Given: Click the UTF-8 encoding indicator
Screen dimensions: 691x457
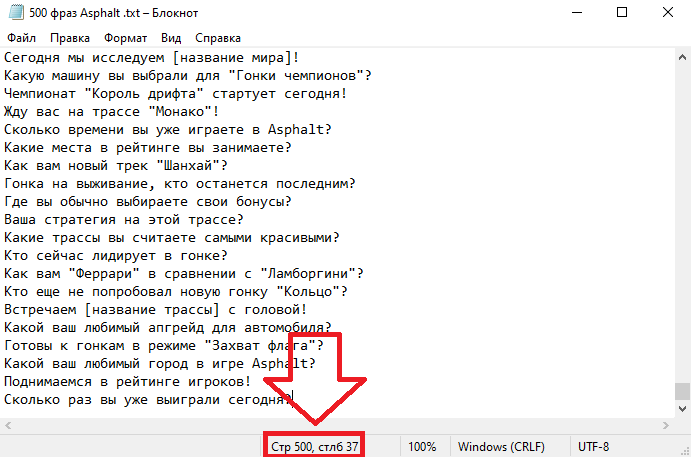Looking at the screenshot, I should [x=593, y=447].
